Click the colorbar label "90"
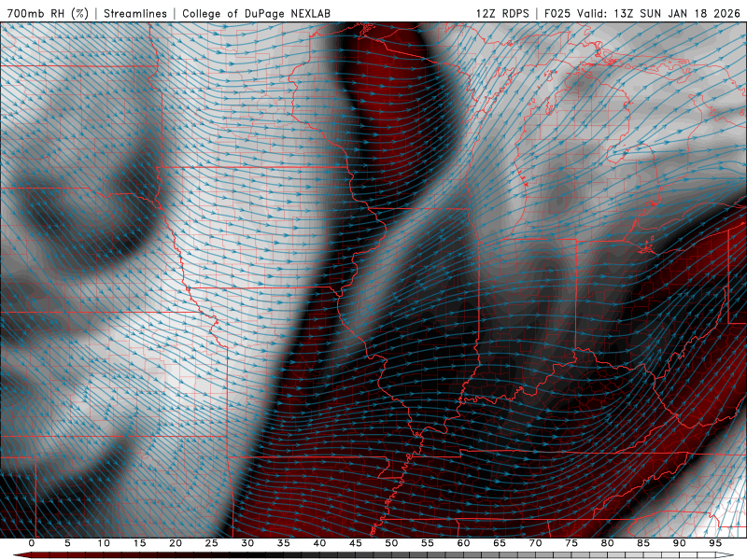The width and height of the screenshot is (747, 560). click(679, 543)
